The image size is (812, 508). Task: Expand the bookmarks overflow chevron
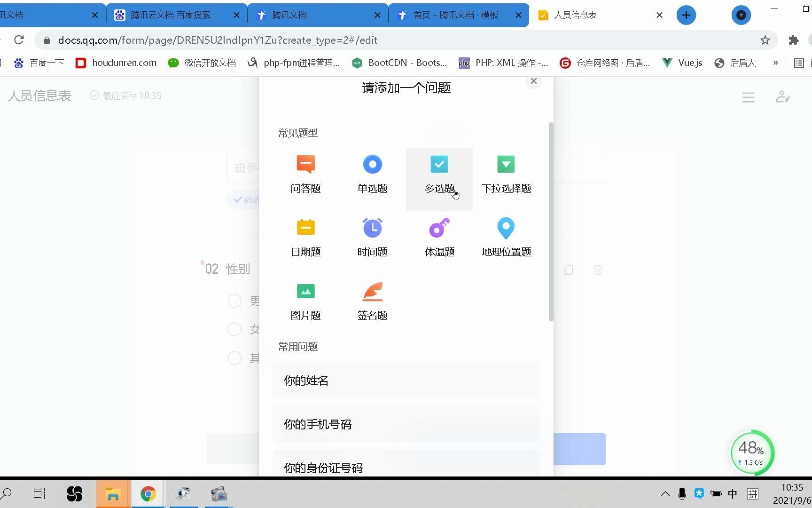coord(775,63)
